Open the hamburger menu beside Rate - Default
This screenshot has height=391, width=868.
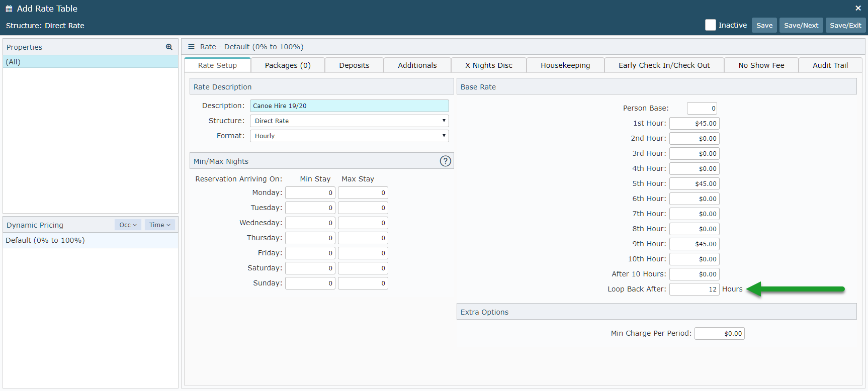pyautogui.click(x=191, y=47)
